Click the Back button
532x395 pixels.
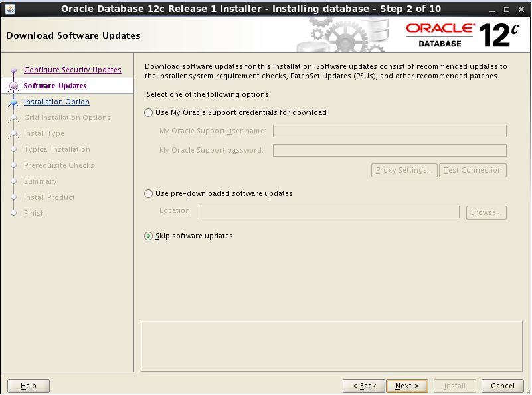[x=363, y=386]
